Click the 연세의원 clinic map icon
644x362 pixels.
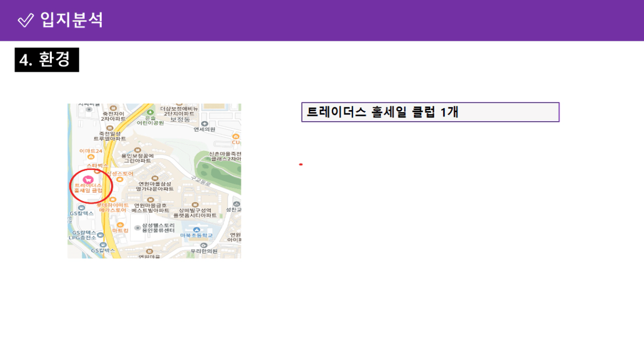[205, 123]
